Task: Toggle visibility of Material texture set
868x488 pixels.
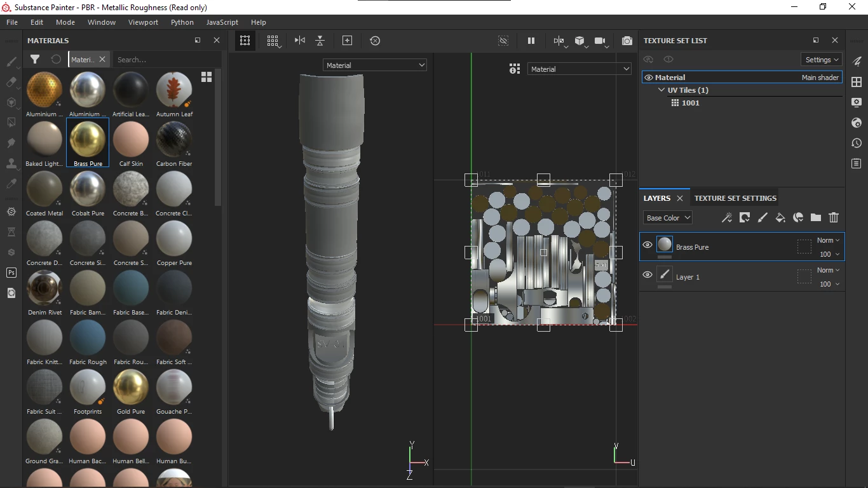Action: pyautogui.click(x=649, y=78)
